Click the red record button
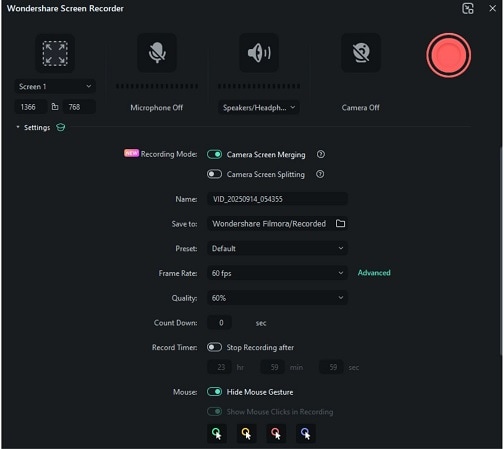 point(448,55)
